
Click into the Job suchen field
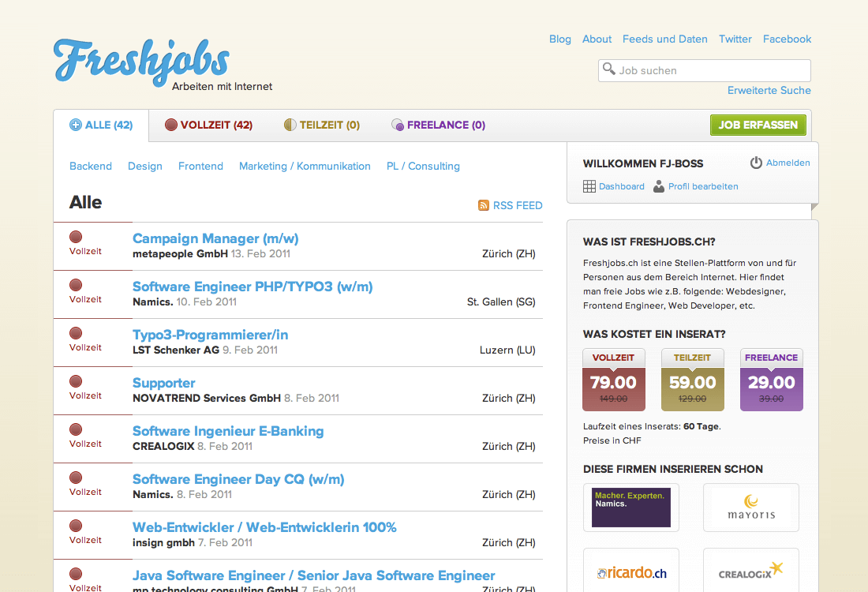(710, 70)
